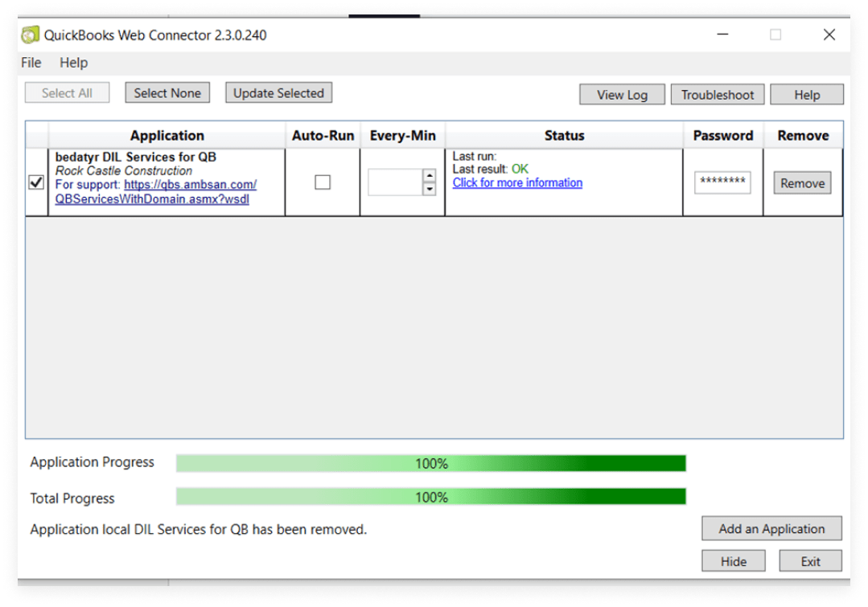This screenshot has height=607, width=868.
Task: Click the Last result OK status text
Action: [x=491, y=169]
